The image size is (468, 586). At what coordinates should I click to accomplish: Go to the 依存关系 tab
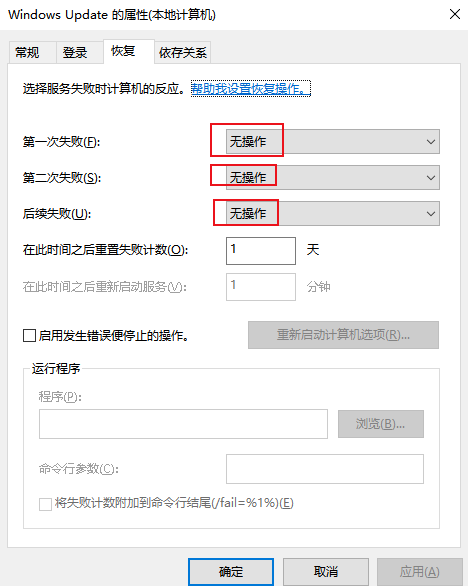(182, 52)
